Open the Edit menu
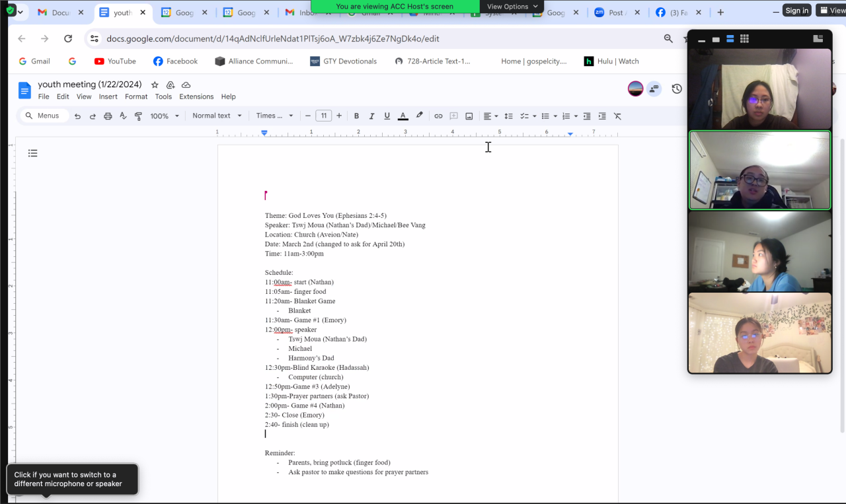Image resolution: width=846 pixels, height=504 pixels. (63, 96)
